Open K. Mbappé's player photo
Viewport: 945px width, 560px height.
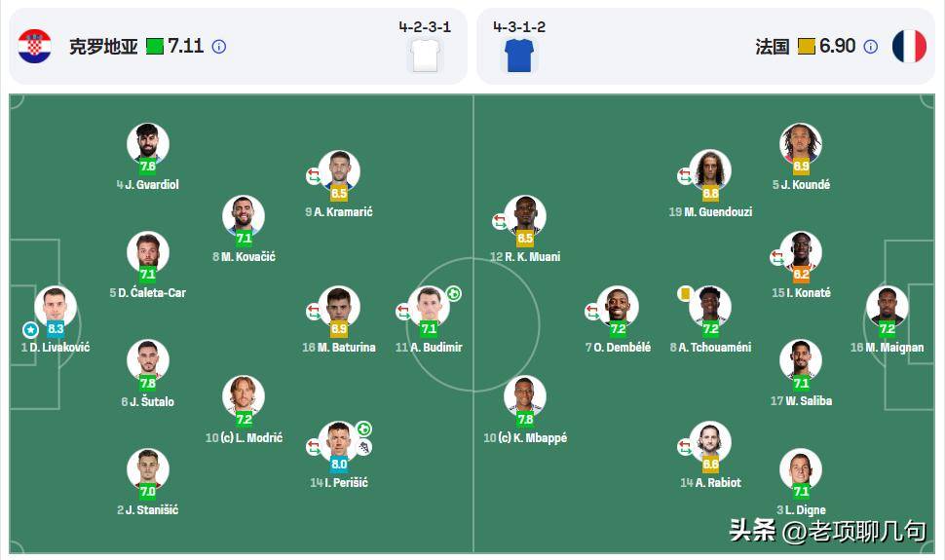click(x=525, y=394)
